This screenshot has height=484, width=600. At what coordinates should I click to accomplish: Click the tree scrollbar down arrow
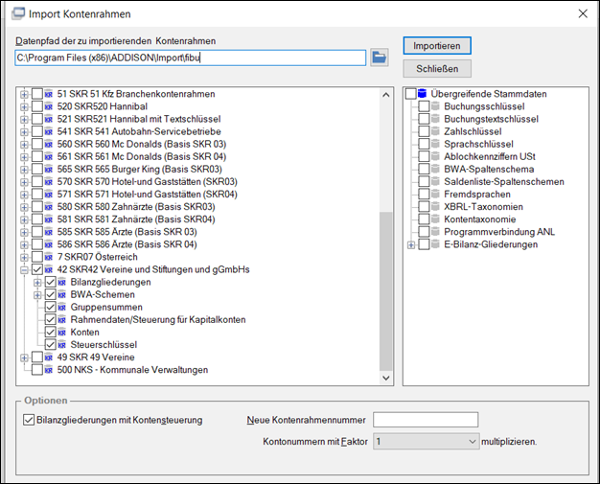[386, 378]
